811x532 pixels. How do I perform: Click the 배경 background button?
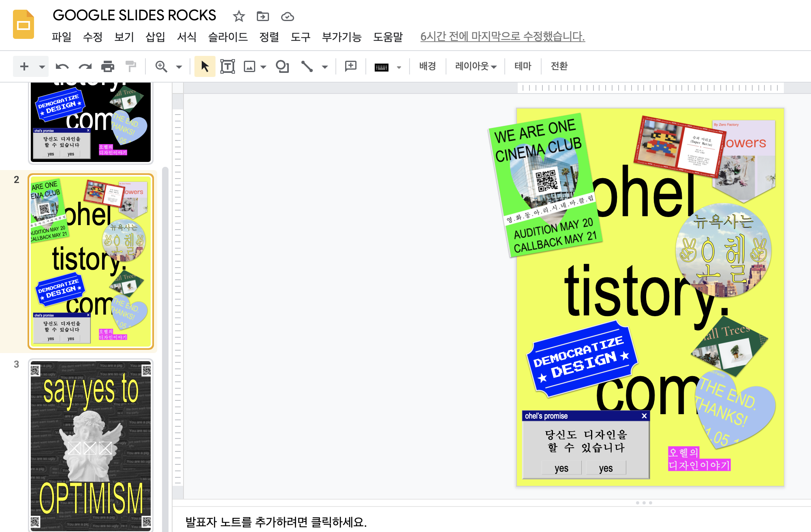[427, 66]
